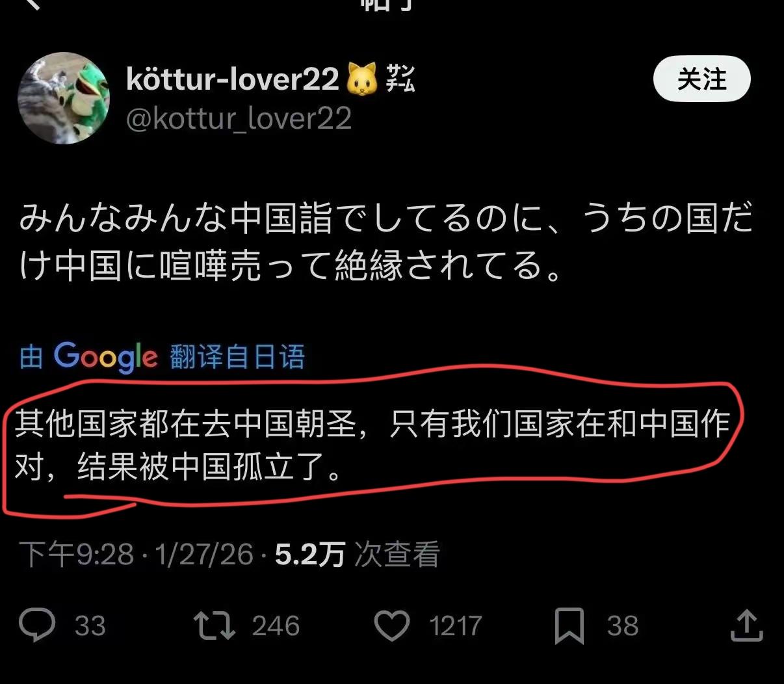
Task: Open the share upload icon
Action: click(x=746, y=625)
